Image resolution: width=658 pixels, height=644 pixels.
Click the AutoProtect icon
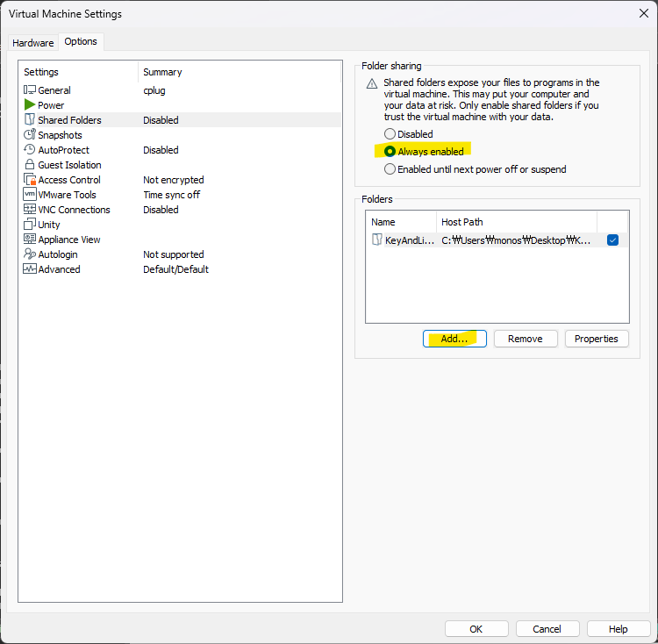point(29,149)
